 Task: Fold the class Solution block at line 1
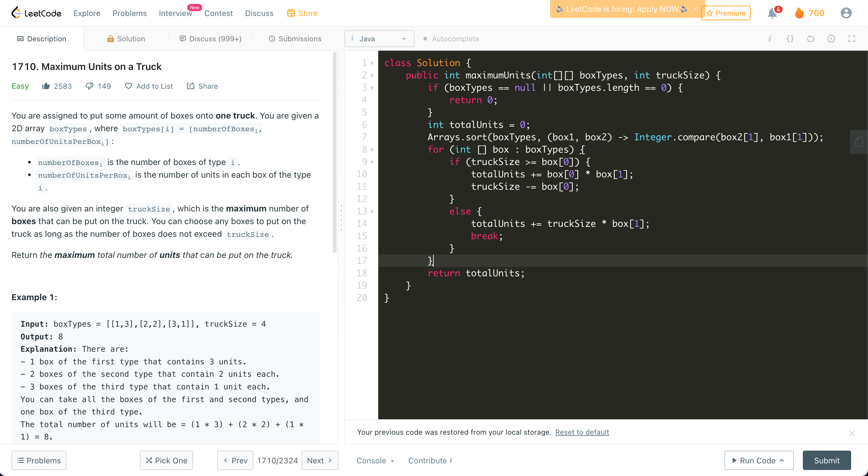point(372,63)
